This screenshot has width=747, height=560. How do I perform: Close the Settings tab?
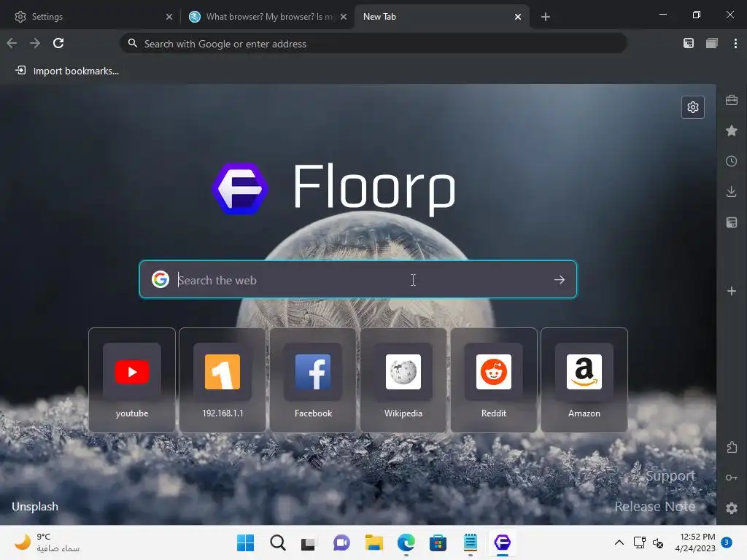pyautogui.click(x=169, y=17)
